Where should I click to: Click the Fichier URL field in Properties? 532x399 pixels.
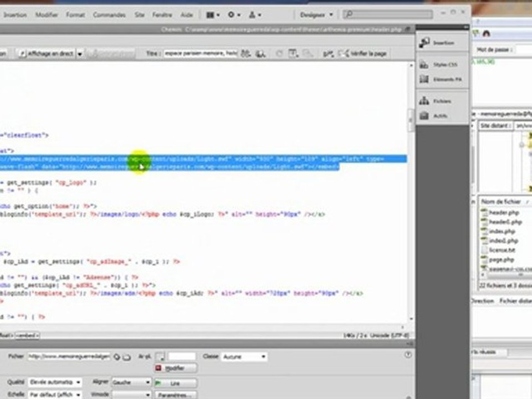click(69, 356)
